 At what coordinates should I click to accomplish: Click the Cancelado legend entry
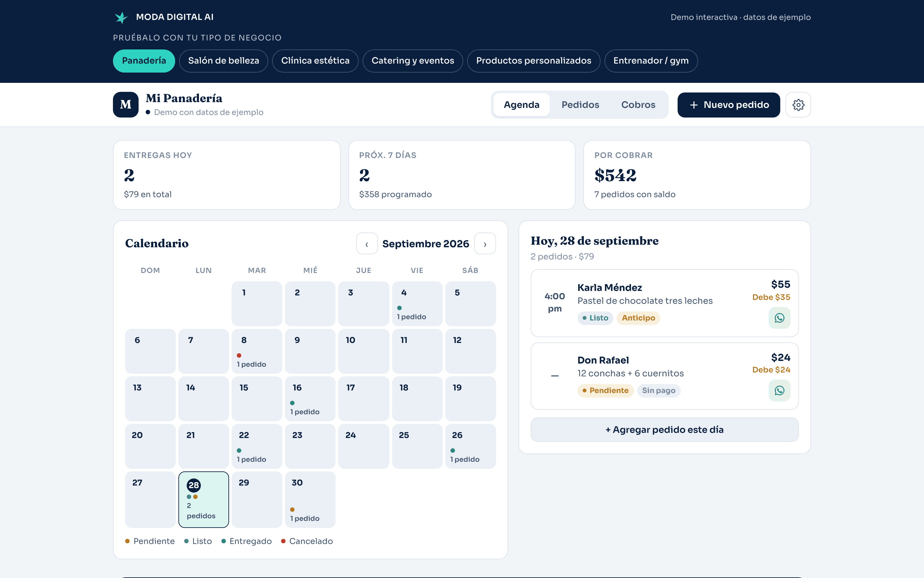point(307,541)
